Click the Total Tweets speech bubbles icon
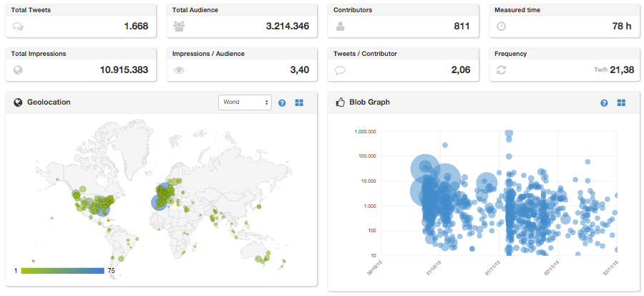 [x=18, y=27]
